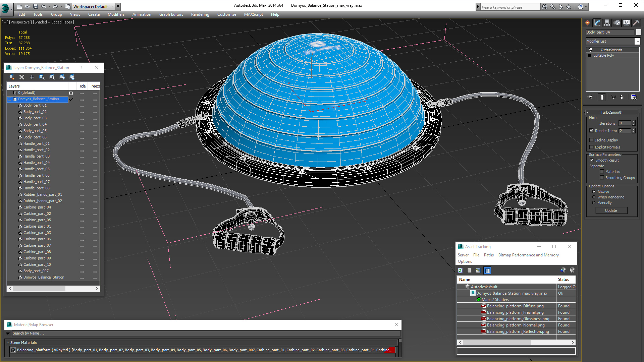Click the Undo arrow icon
The height and width of the screenshot is (362, 644).
click(x=44, y=6)
